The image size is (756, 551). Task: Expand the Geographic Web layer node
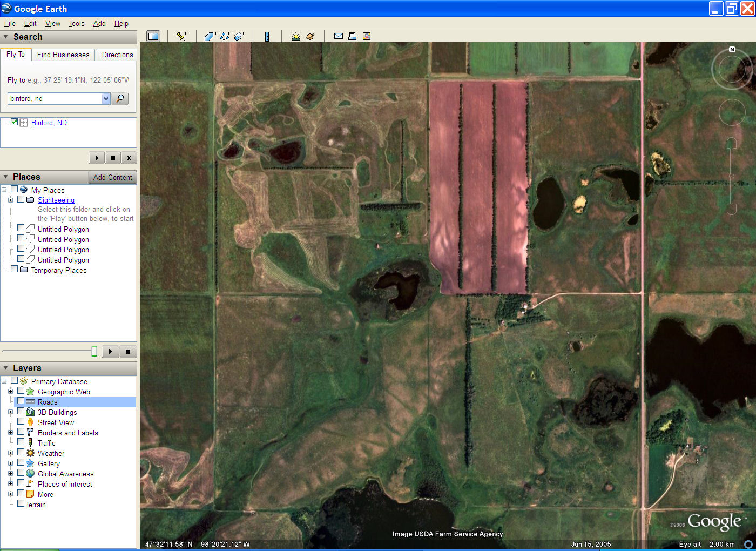(10, 392)
